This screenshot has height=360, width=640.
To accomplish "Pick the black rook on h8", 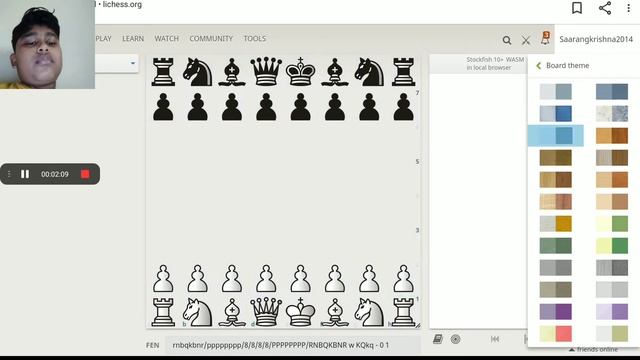I will tap(403, 71).
